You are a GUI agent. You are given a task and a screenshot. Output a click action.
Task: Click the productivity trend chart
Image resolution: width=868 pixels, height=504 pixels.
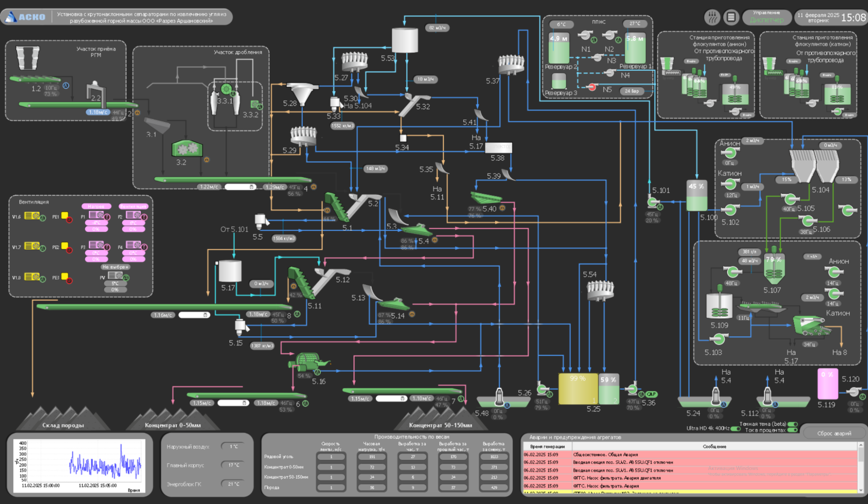79,465
